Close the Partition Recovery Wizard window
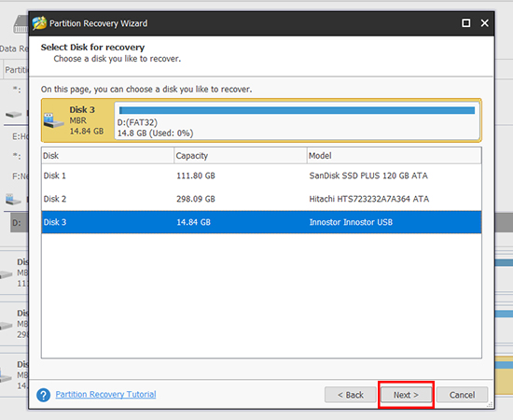Image resolution: width=513 pixels, height=420 pixels. (x=484, y=23)
